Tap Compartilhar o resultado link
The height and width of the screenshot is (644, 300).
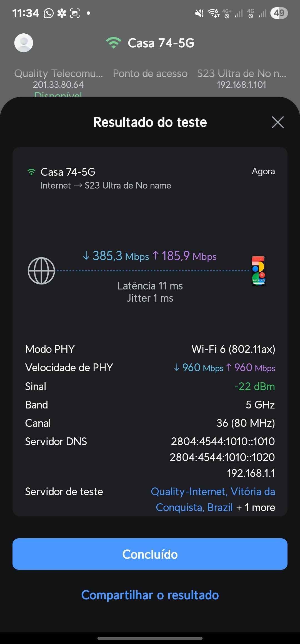(150, 595)
